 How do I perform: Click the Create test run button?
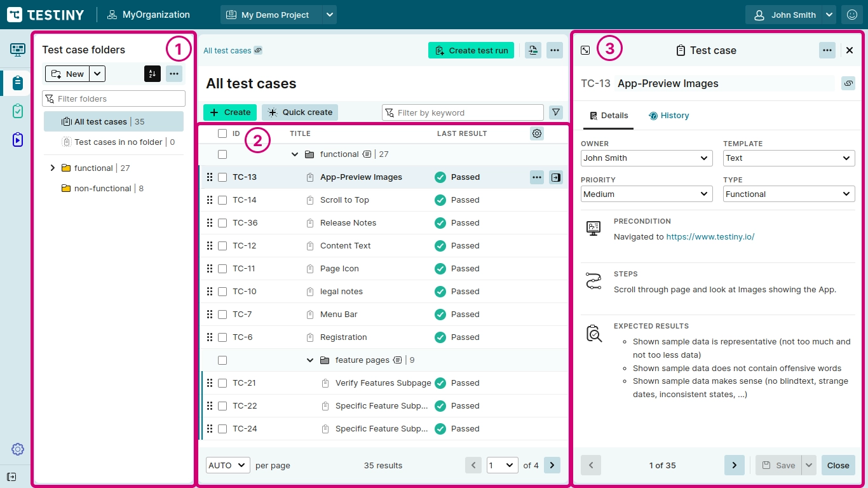tap(471, 50)
